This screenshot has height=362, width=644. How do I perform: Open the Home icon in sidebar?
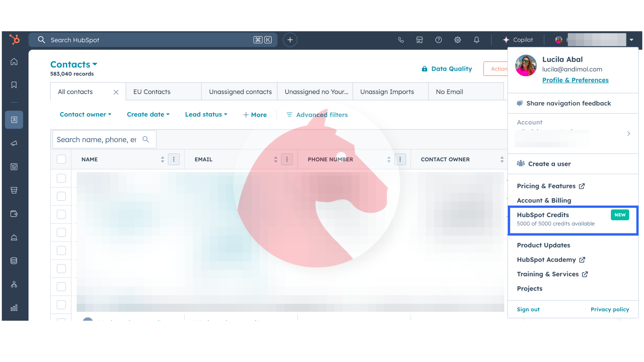click(x=14, y=61)
